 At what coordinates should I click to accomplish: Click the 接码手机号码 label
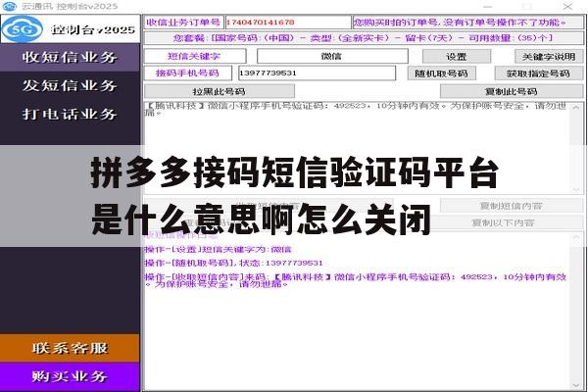click(x=187, y=73)
